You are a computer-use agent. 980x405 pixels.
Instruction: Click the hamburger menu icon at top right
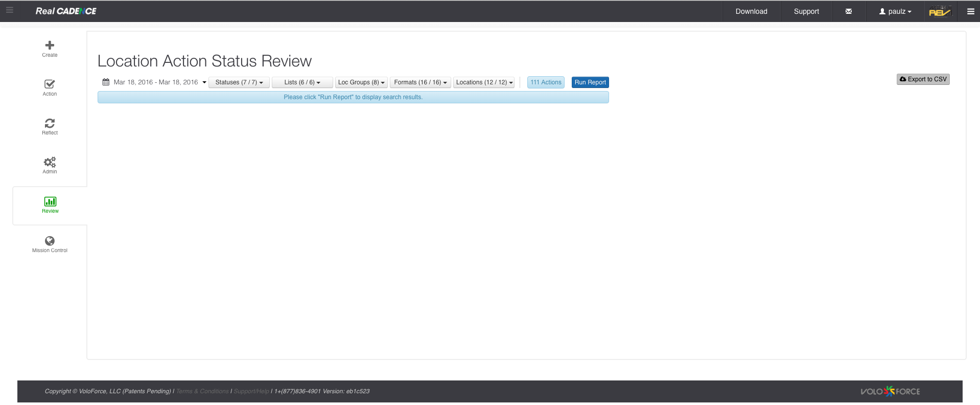(970, 11)
